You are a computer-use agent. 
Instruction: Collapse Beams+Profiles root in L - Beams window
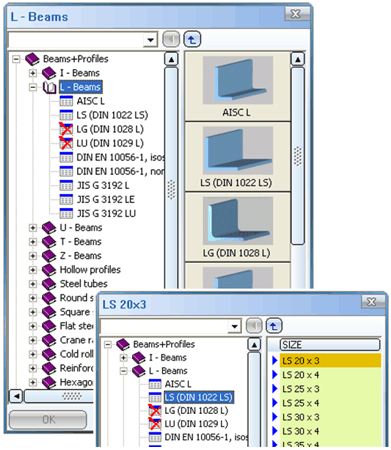point(16,59)
